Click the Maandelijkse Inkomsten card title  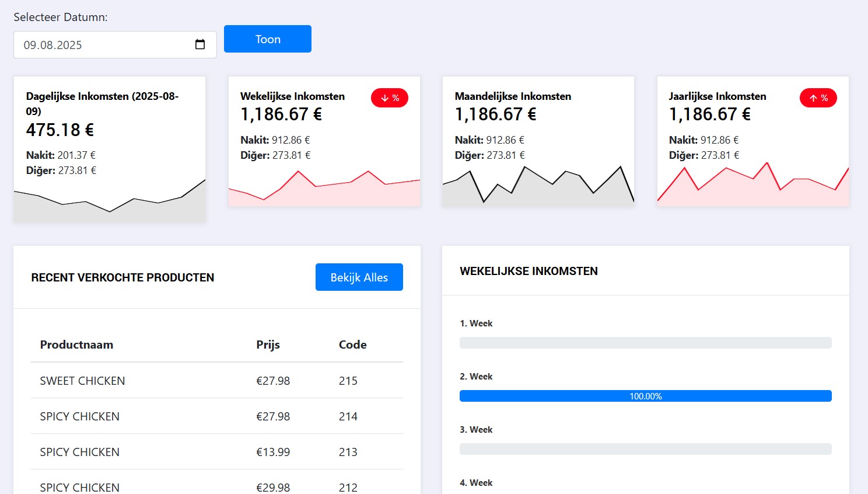point(513,96)
